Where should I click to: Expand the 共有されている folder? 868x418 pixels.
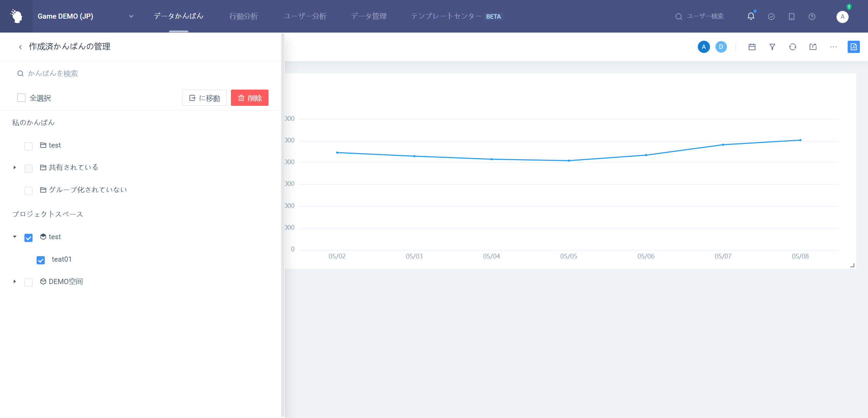point(15,168)
